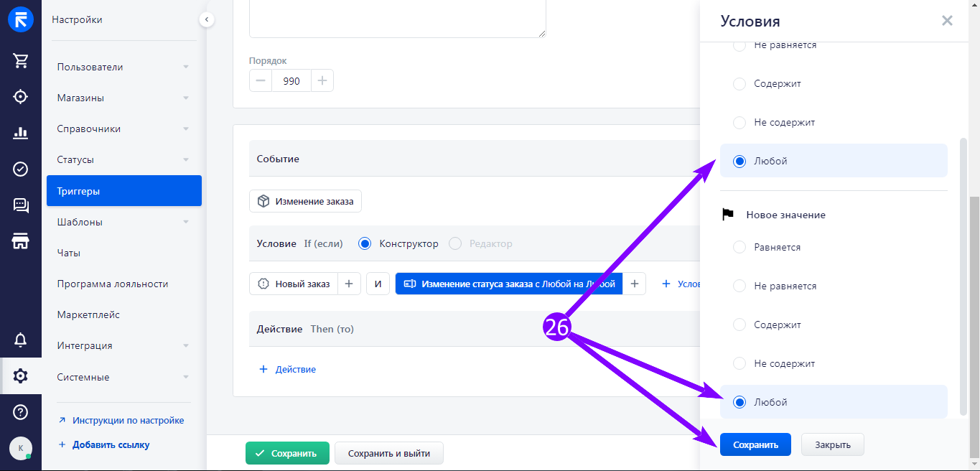Open the Chats speech bubble icon
Viewport: 980px width, 471px height.
(x=21, y=205)
